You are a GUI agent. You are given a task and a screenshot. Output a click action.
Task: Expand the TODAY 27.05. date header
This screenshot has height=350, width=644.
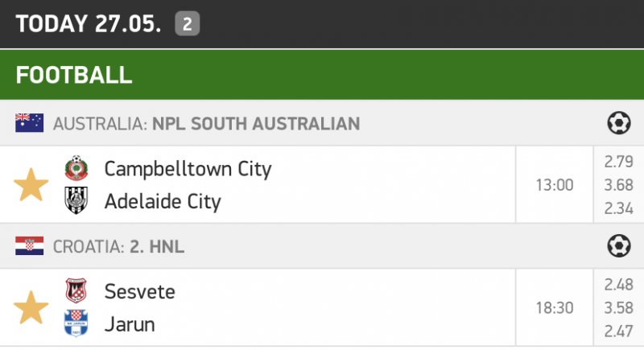pyautogui.click(x=89, y=24)
